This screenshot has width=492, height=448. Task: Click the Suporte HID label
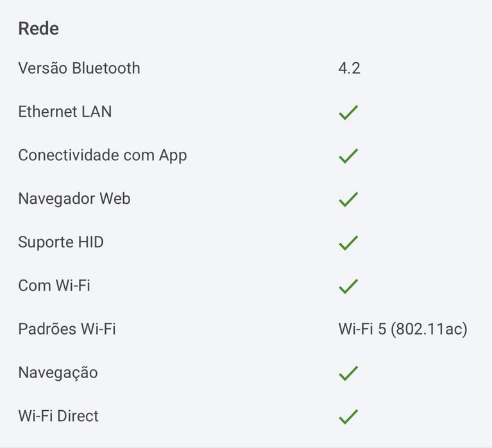point(61,242)
